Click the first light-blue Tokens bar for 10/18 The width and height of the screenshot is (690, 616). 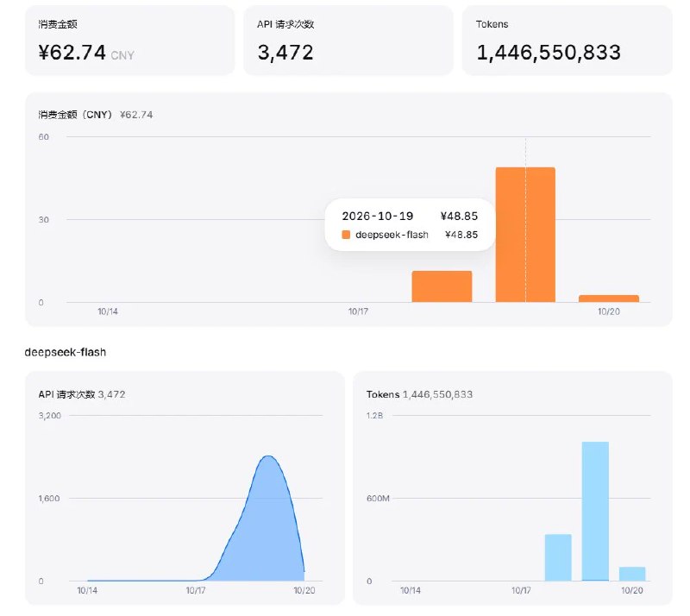(558, 557)
